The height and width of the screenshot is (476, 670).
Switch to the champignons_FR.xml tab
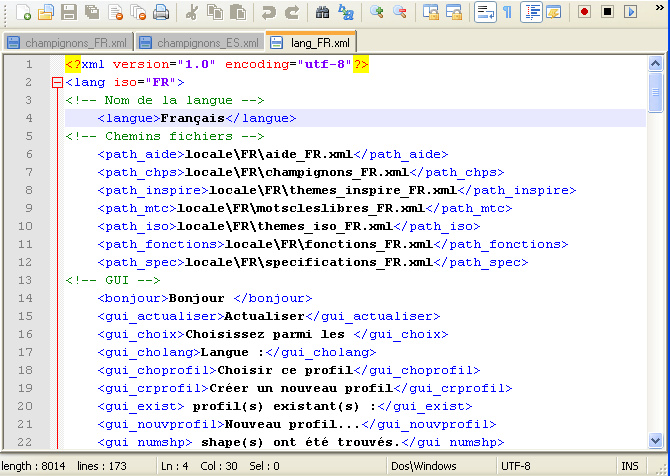pyautogui.click(x=66, y=44)
